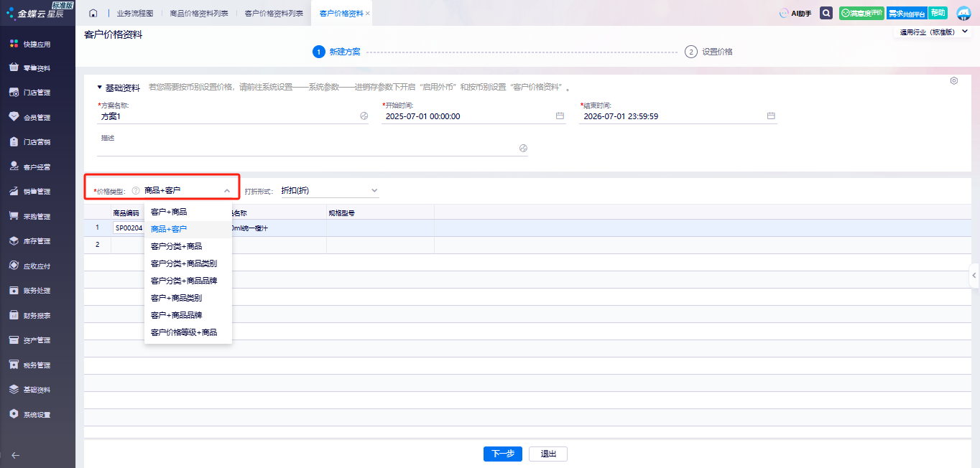Click the user avatar in the top right
This screenshot has width=980, height=468.
coord(963,13)
